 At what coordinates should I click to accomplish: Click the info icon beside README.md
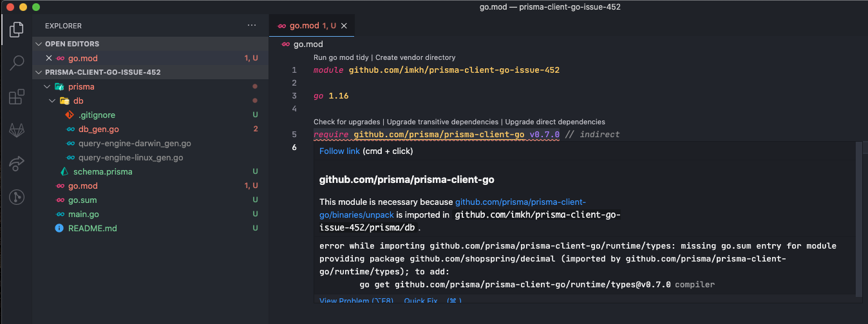click(x=59, y=228)
